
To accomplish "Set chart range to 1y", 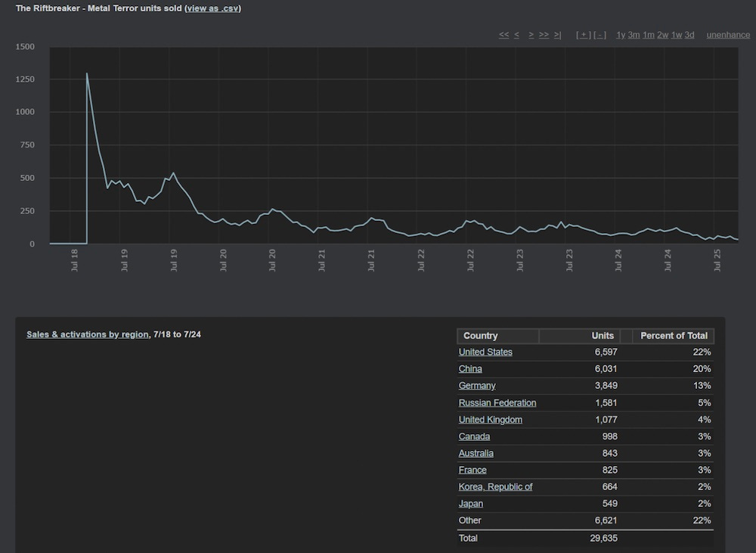I will pyautogui.click(x=621, y=35).
